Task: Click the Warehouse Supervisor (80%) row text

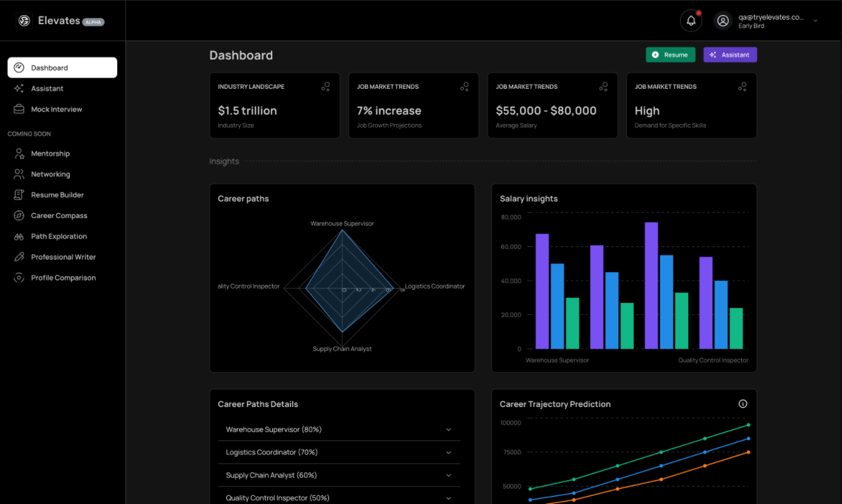Action: click(x=274, y=430)
